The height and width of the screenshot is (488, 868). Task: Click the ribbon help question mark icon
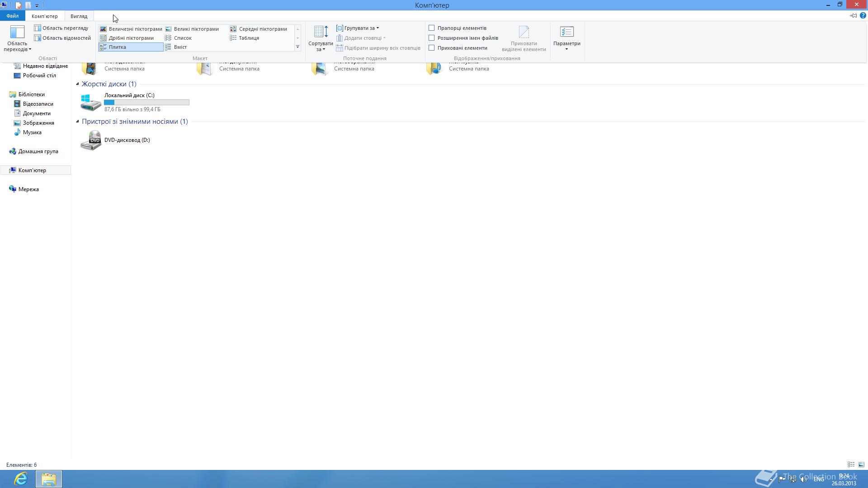point(863,16)
